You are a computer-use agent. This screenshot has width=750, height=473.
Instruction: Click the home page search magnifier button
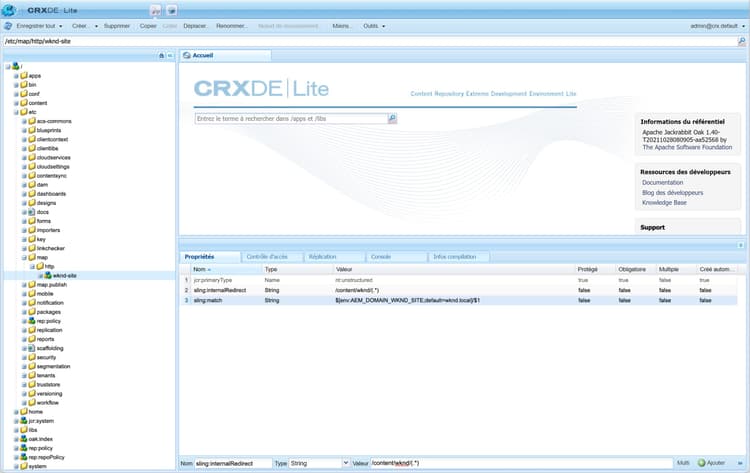point(392,118)
